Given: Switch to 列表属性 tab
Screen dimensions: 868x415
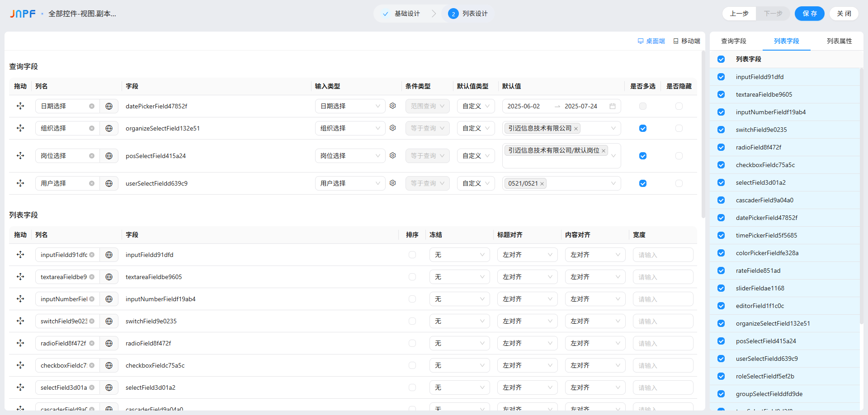Looking at the screenshot, I should (x=839, y=41).
